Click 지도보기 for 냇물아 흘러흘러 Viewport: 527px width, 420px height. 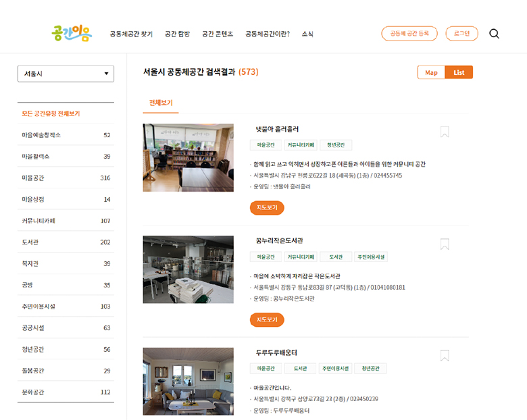[267, 208]
